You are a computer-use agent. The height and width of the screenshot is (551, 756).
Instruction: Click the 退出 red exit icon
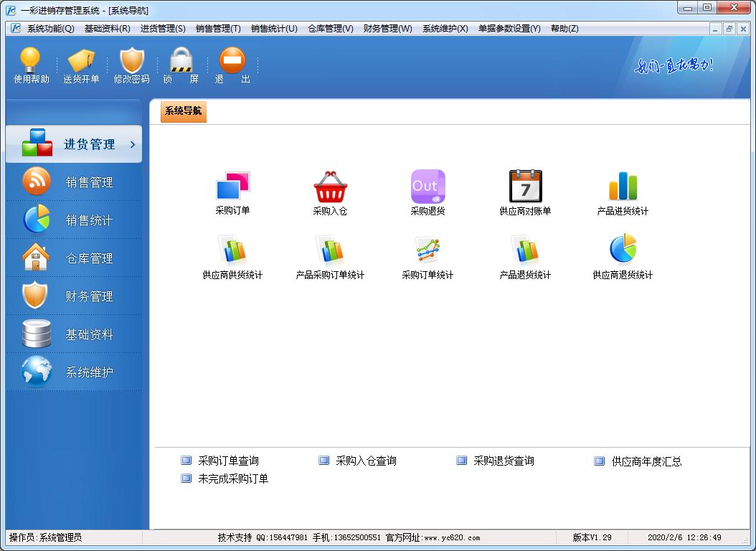(232, 65)
